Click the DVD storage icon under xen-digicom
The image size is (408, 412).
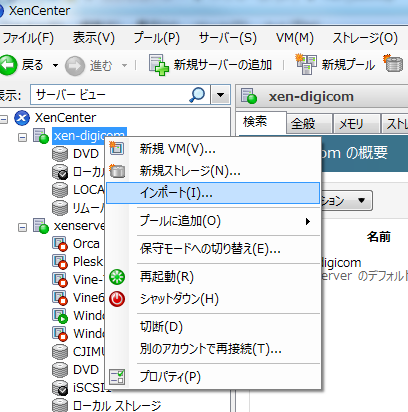point(60,154)
